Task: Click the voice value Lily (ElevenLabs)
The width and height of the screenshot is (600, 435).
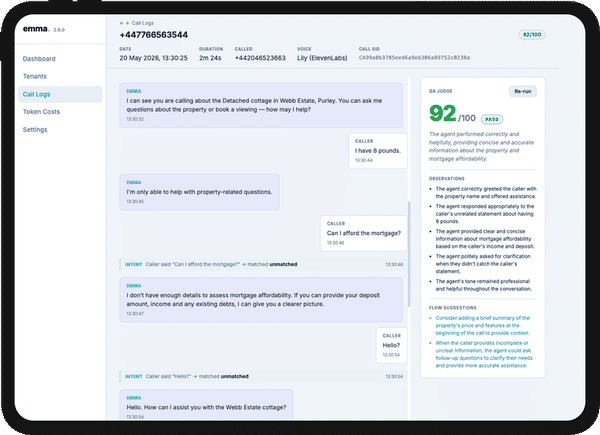Action: click(322, 58)
